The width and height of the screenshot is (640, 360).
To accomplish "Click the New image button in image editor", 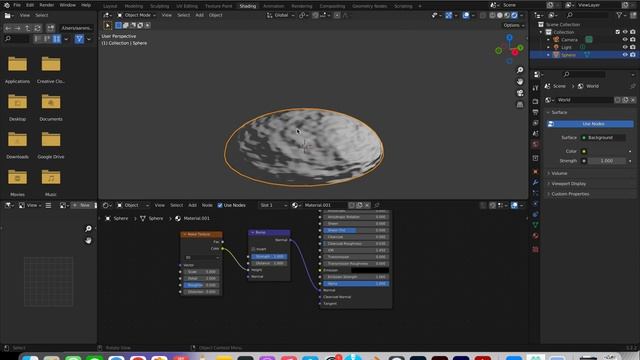I will (x=81, y=205).
